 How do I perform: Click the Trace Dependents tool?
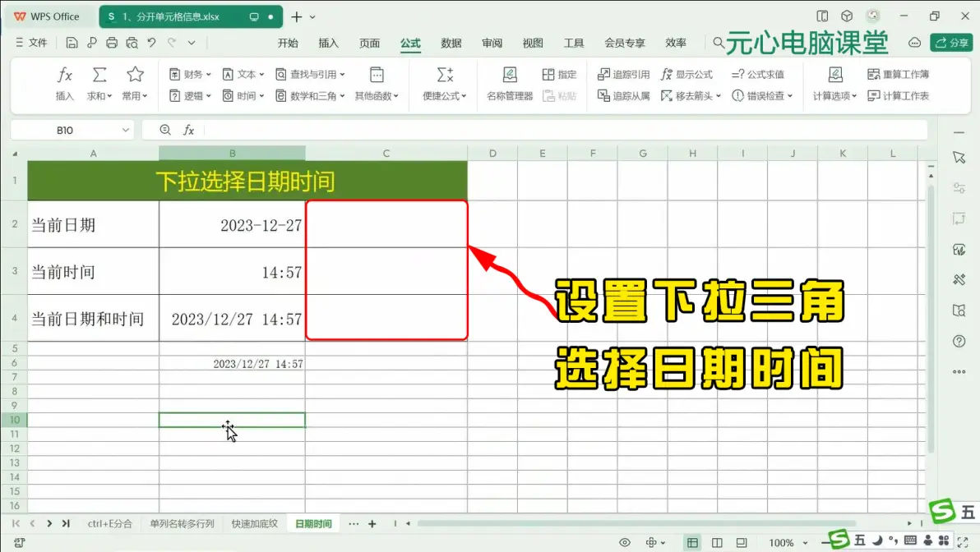[x=623, y=95]
